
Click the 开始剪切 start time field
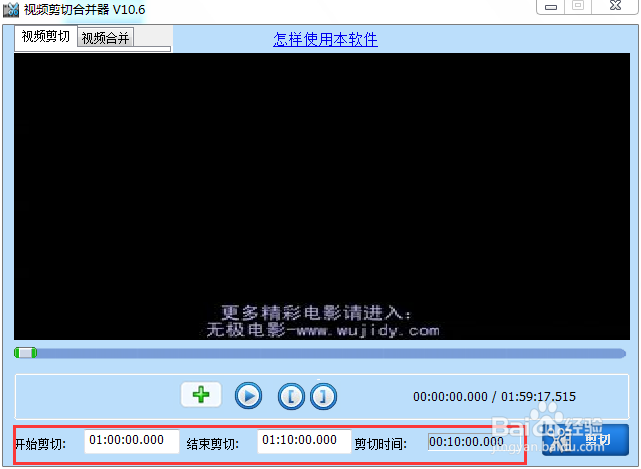[132, 441]
